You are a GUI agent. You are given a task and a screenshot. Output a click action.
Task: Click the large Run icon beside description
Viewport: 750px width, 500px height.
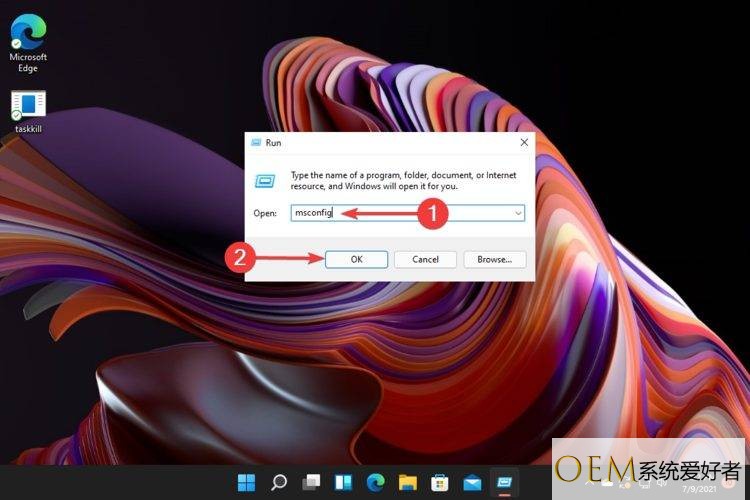click(266, 181)
